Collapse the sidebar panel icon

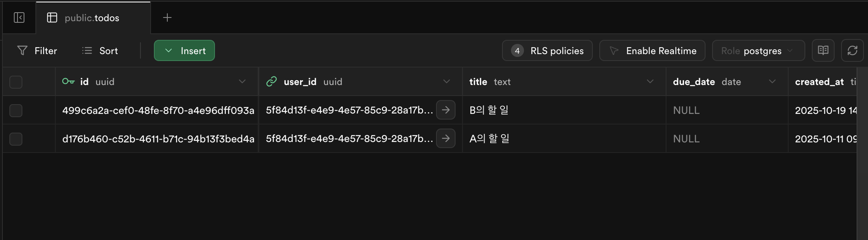[19, 17]
